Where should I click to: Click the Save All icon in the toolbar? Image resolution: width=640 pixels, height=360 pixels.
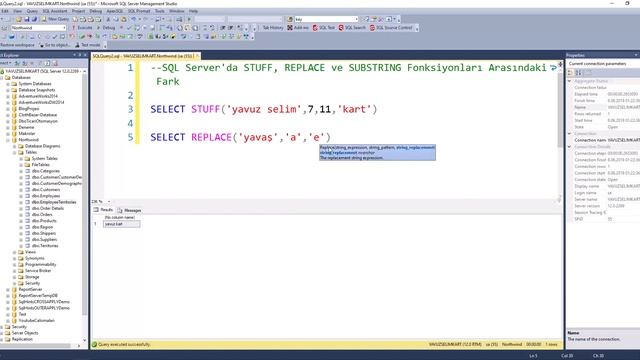(34, 19)
